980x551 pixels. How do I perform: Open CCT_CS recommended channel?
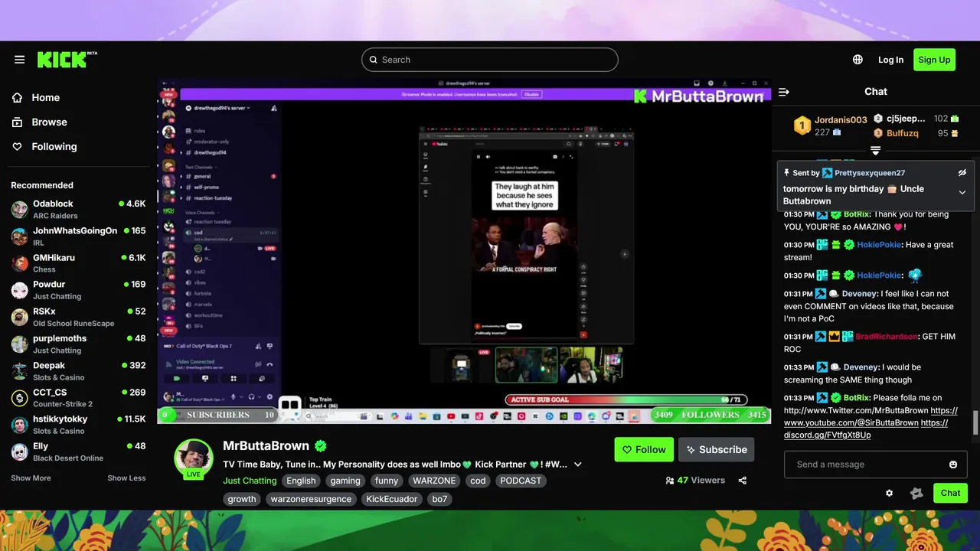click(x=78, y=398)
